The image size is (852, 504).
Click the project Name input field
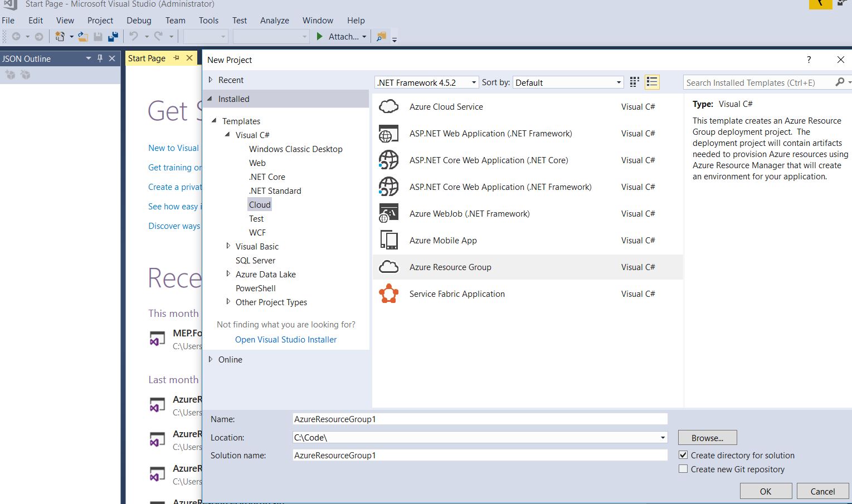point(480,419)
